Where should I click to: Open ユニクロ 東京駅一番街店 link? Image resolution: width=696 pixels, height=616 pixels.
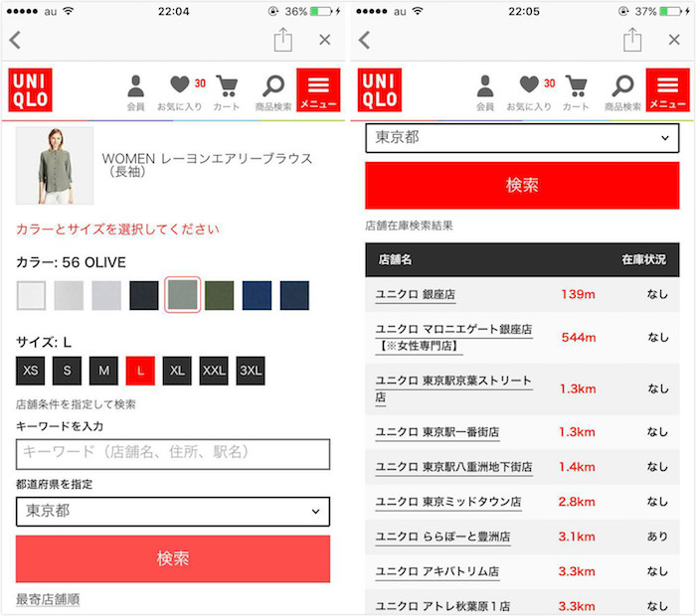tap(437, 432)
